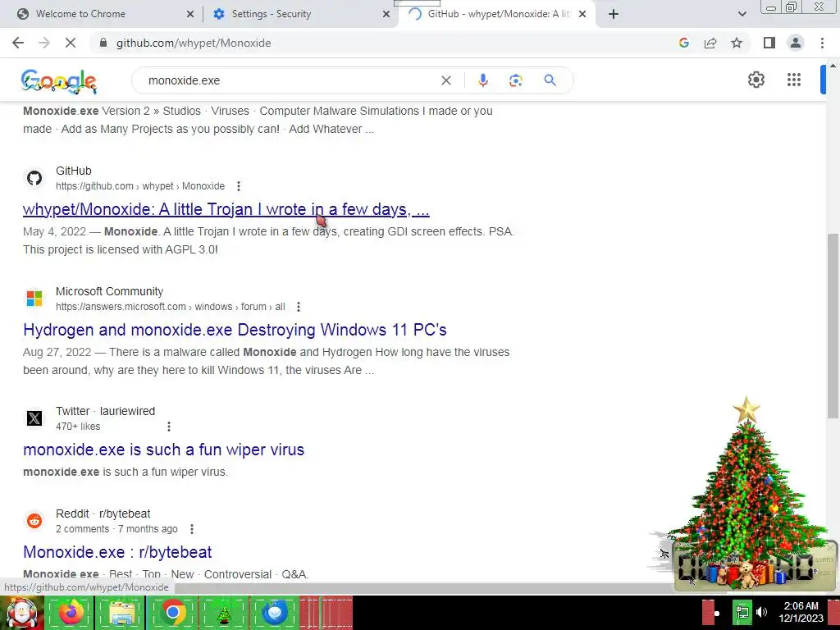Open the tab search dropdown arrow

tap(742, 14)
